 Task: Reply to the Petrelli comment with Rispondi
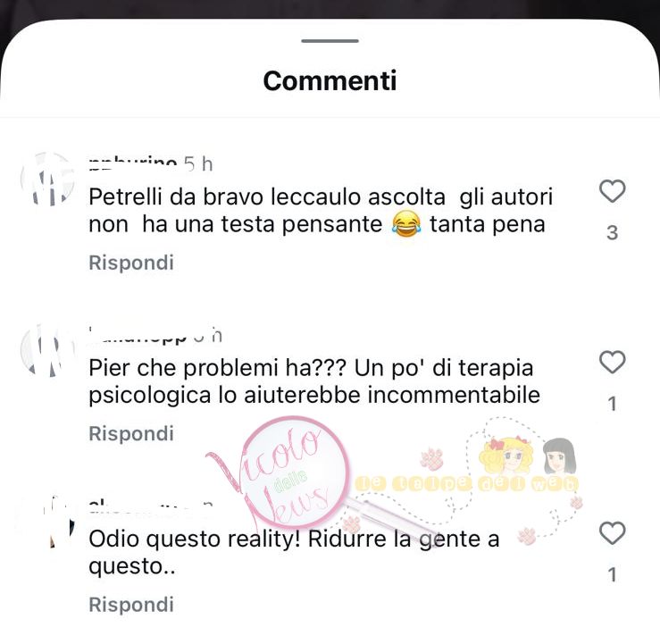point(131,263)
